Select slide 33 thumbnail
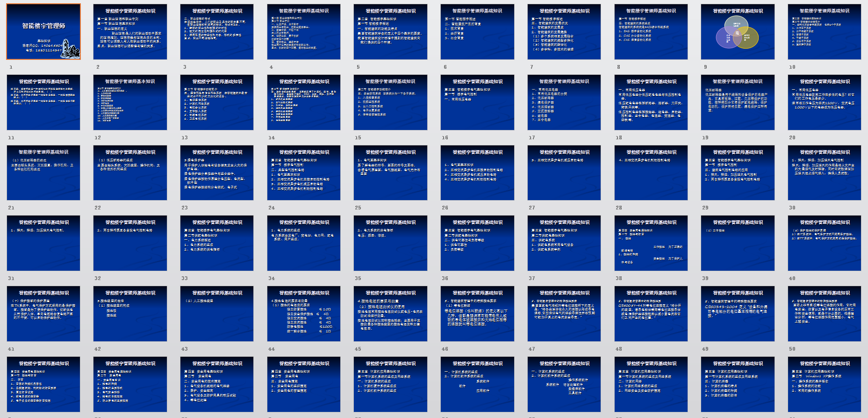 [217, 243]
